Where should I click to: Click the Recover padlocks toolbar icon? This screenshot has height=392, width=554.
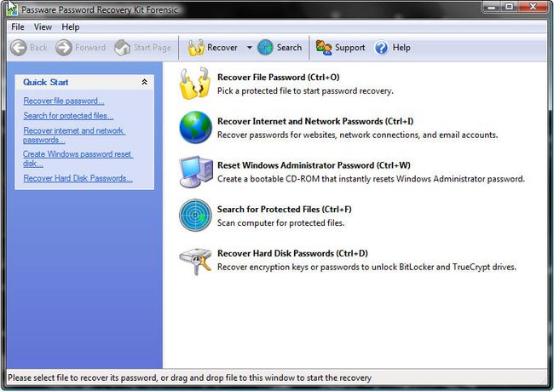(x=196, y=48)
